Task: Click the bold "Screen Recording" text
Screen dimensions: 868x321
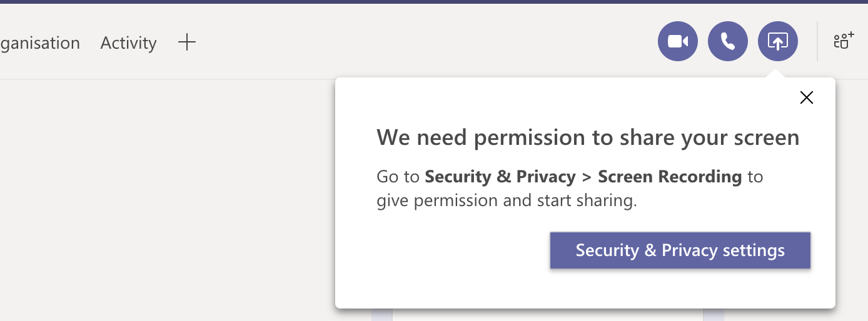Action: (x=670, y=177)
